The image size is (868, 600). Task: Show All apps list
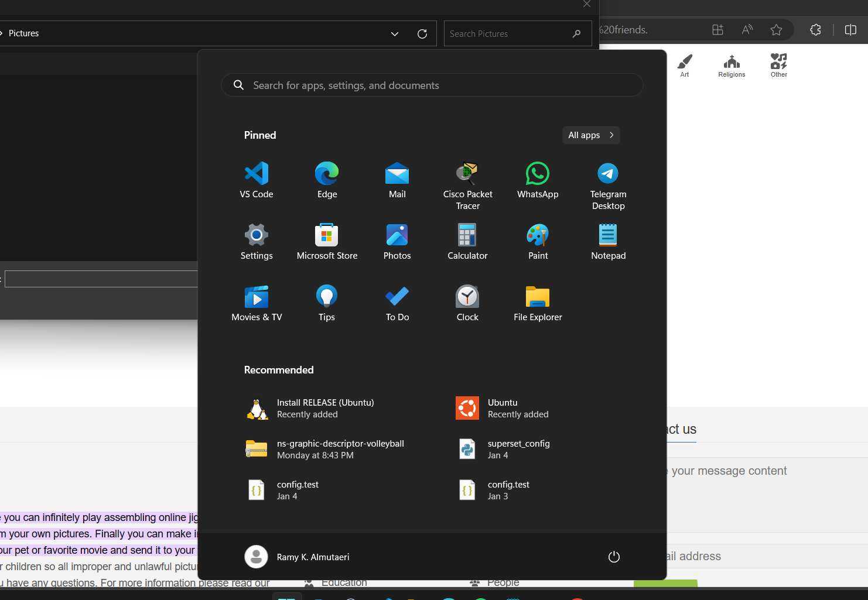(x=591, y=135)
